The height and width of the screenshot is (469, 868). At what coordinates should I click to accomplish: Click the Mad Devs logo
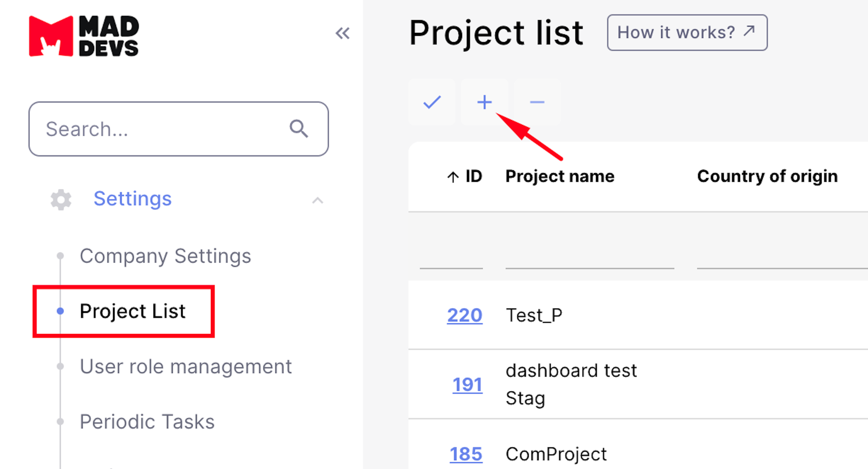tap(84, 36)
